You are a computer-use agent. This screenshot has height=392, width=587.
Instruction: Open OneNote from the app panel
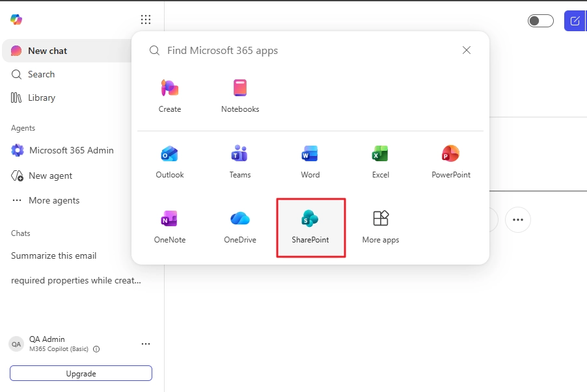(x=170, y=228)
